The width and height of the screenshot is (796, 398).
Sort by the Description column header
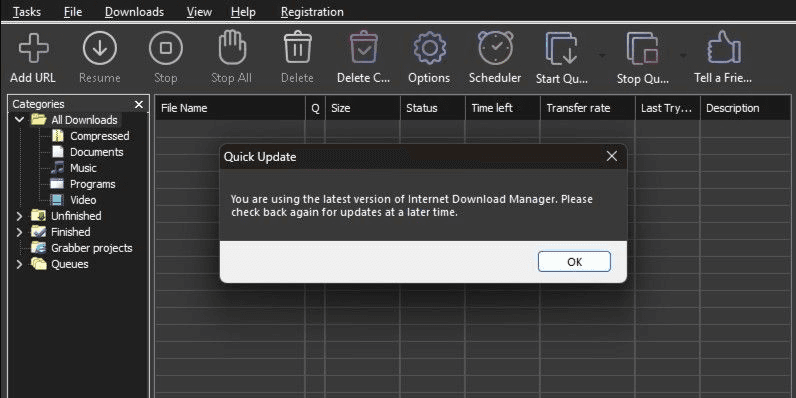pos(745,108)
